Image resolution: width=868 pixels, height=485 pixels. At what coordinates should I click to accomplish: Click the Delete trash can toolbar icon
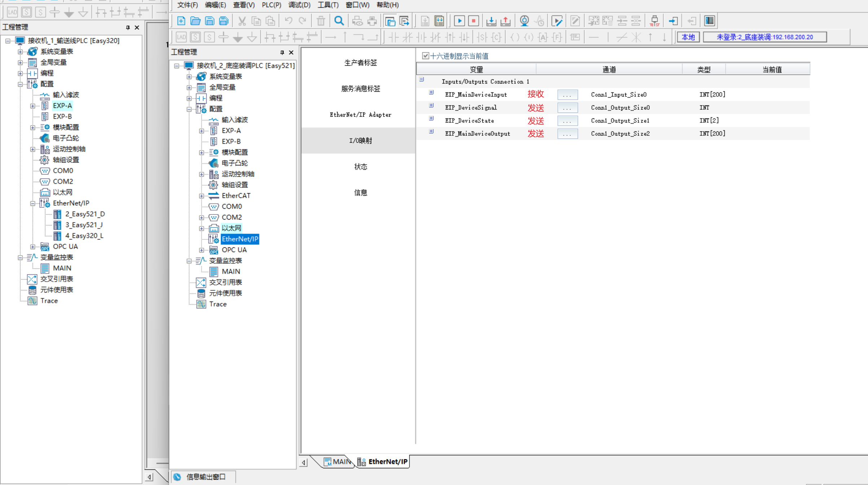(x=321, y=21)
